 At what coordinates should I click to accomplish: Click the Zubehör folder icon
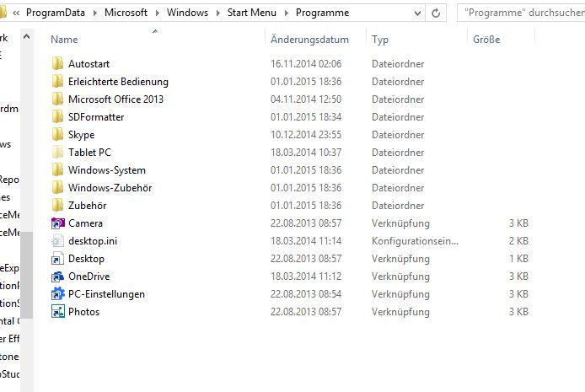(x=57, y=206)
